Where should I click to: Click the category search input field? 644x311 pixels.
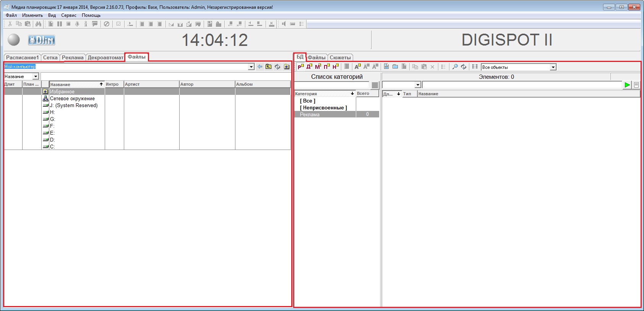332,85
